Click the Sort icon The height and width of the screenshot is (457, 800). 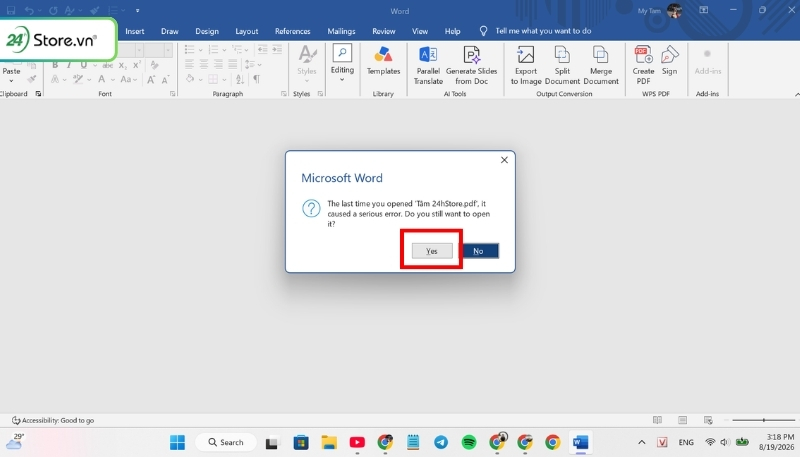pyautogui.click(x=240, y=79)
